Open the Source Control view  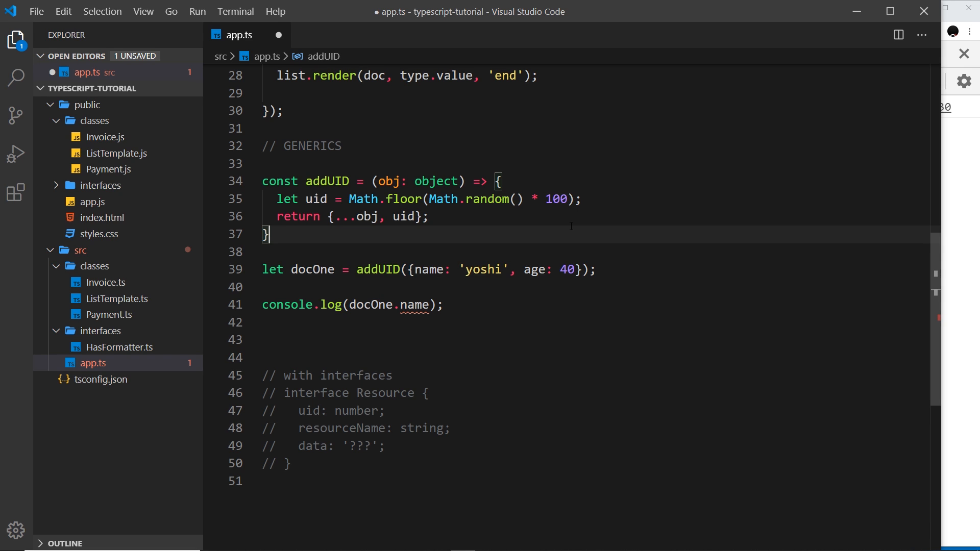coord(16,115)
